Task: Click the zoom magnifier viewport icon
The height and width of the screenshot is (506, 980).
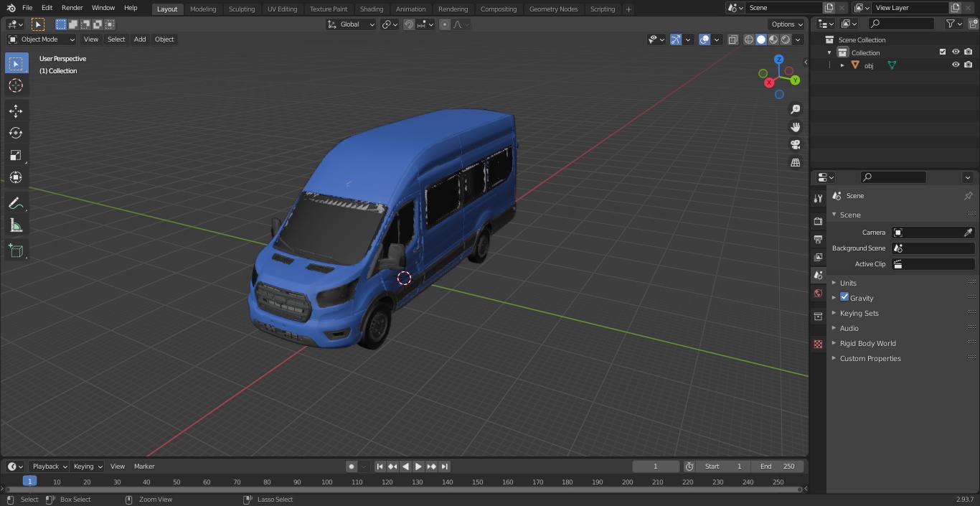Action: pyautogui.click(x=795, y=109)
